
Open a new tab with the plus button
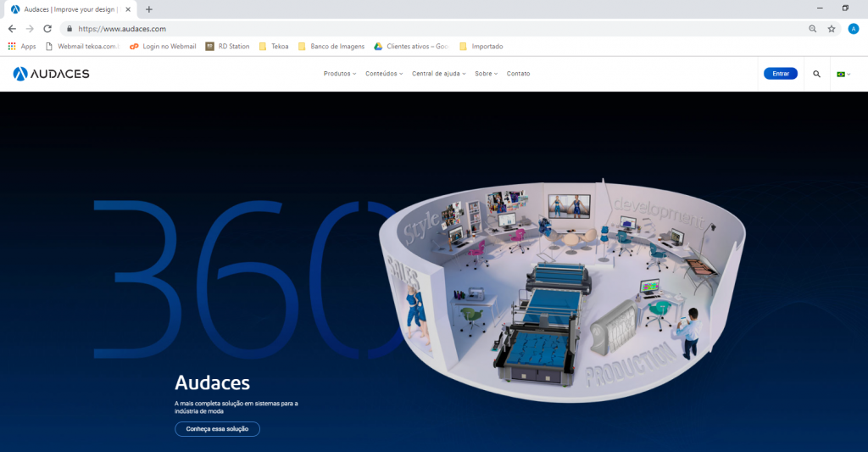[149, 9]
